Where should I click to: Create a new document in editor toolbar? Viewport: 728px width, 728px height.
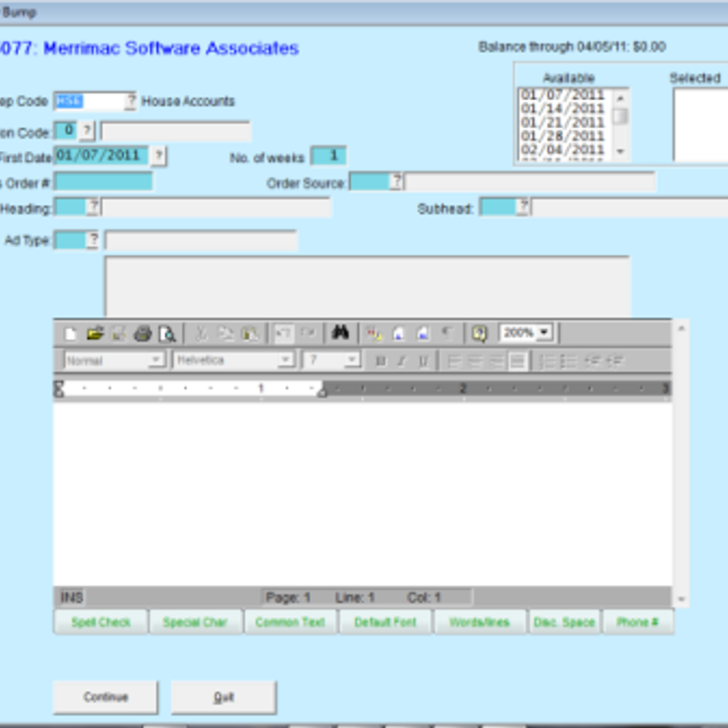pyautogui.click(x=71, y=334)
